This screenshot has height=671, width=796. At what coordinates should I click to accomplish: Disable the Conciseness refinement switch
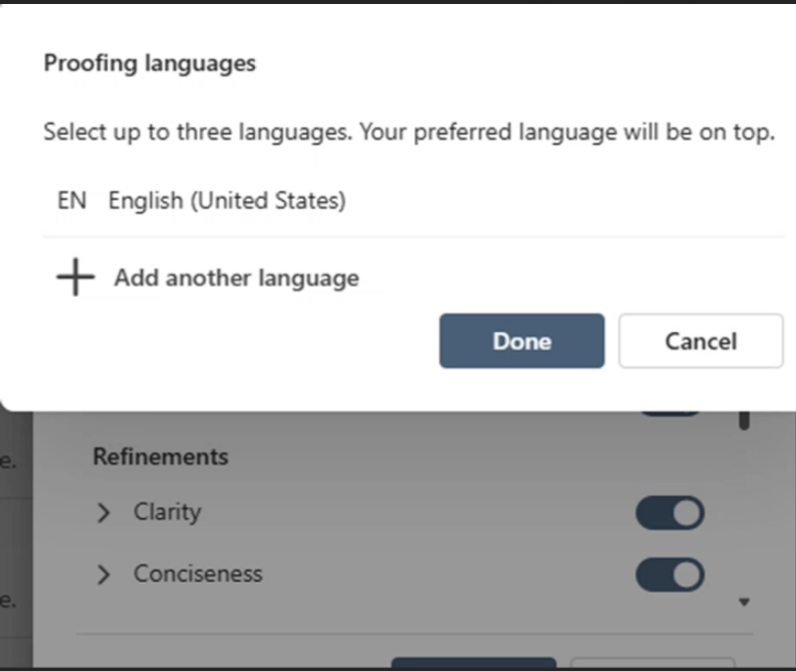pyautogui.click(x=670, y=575)
